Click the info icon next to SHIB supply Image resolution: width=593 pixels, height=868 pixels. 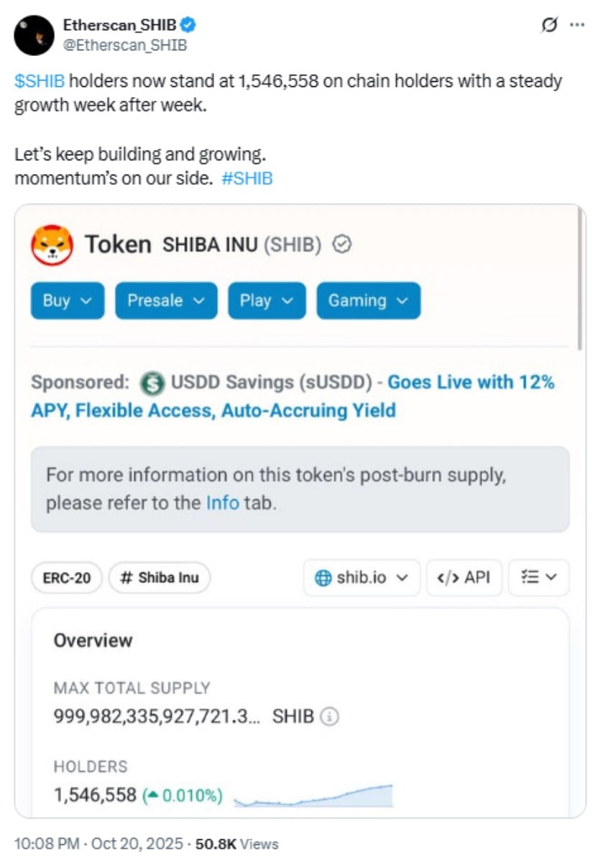click(x=329, y=716)
